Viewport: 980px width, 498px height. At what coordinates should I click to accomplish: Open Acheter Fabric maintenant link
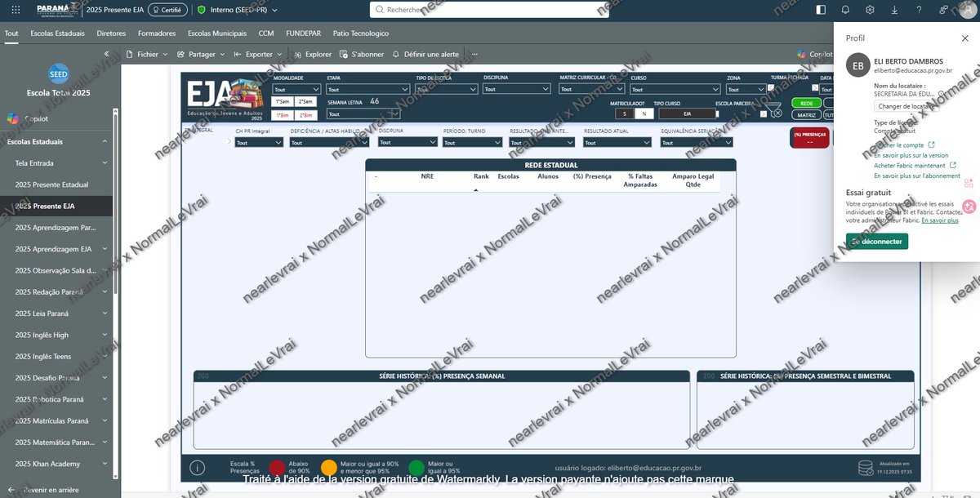(915, 165)
